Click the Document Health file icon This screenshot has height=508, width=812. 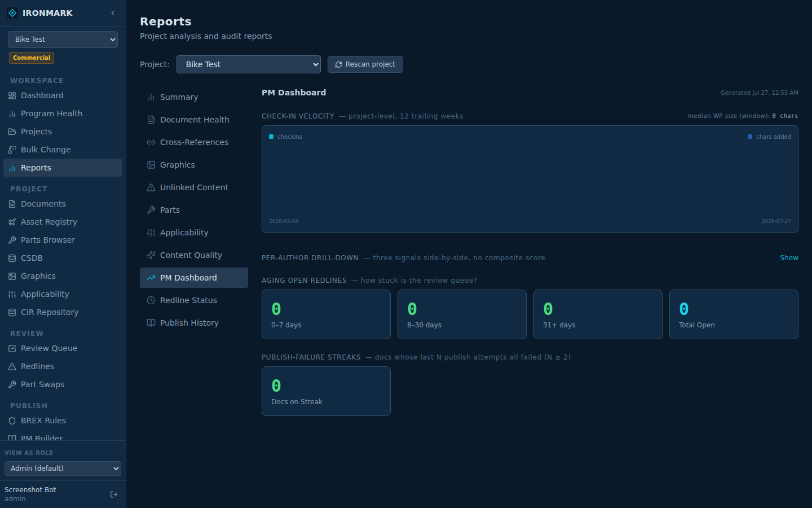tap(151, 120)
